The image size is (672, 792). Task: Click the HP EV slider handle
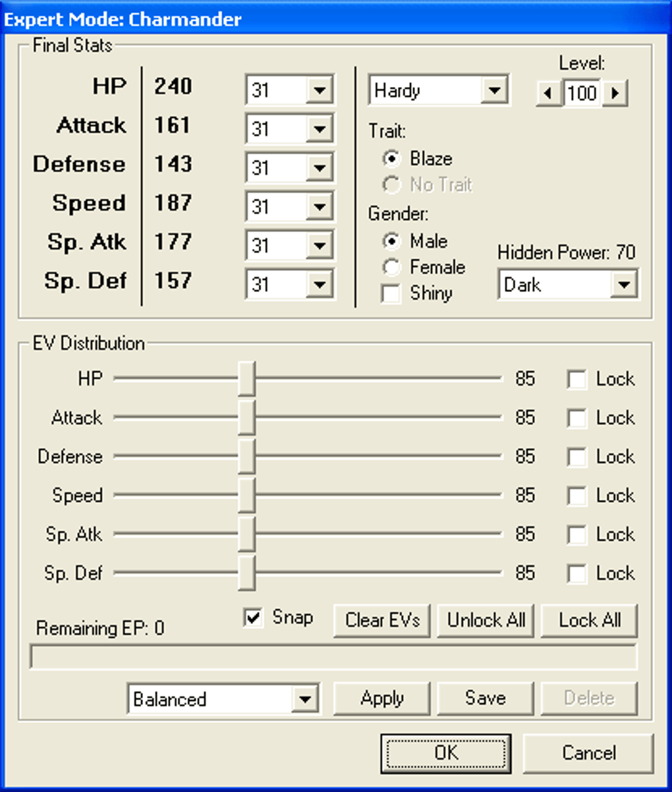point(246,378)
